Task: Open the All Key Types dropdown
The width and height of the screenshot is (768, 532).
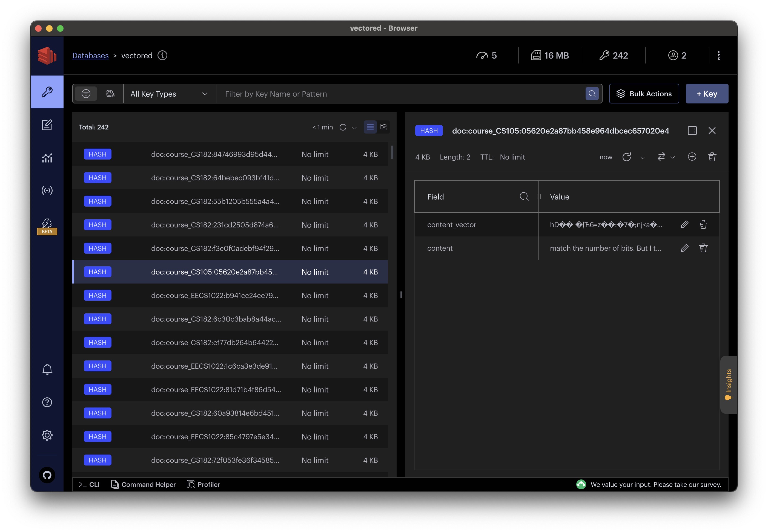Action: click(169, 94)
